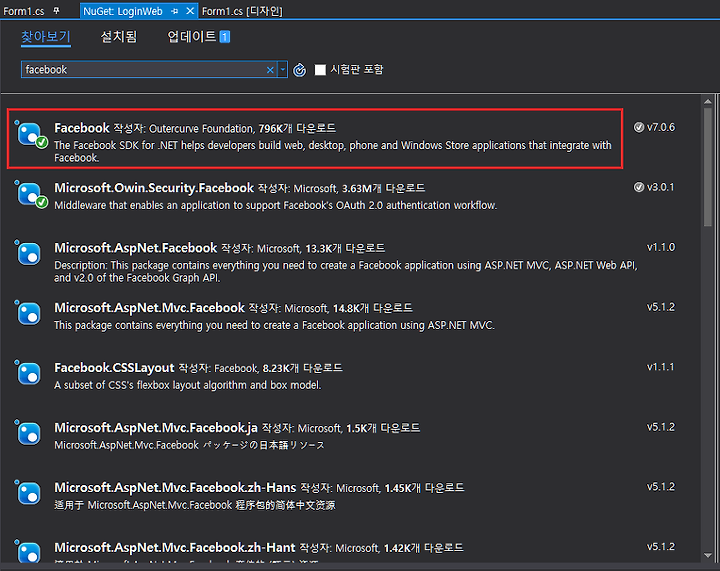Click version v1.1.0 of Microsoft.AspNet.Facebook
Screen dimensions: 720x571
point(661,247)
